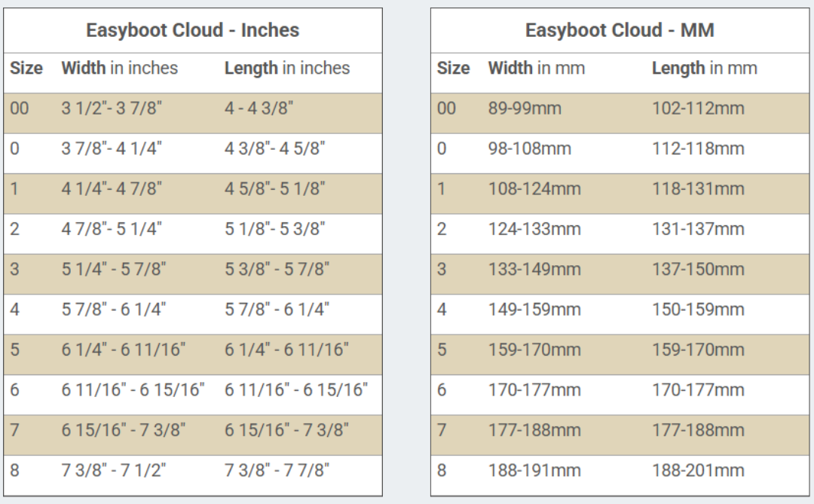This screenshot has width=814, height=504.
Task: Select the 7 3/8" - 7 7/8" length cell
Action: tap(277, 471)
